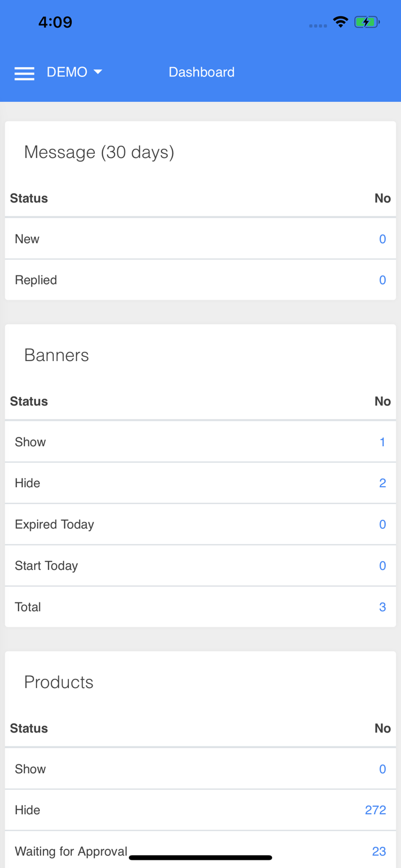401x868 pixels.
Task: Open the Total banners count of 3
Action: point(382,606)
